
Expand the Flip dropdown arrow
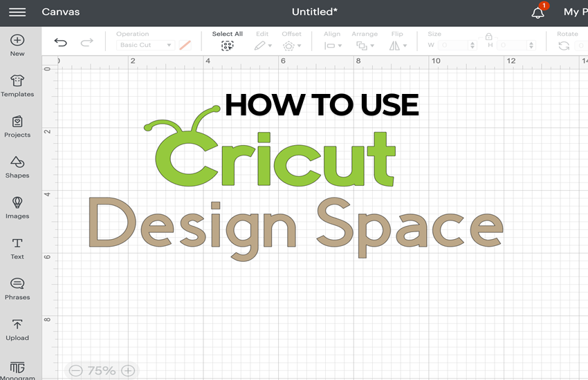click(405, 46)
